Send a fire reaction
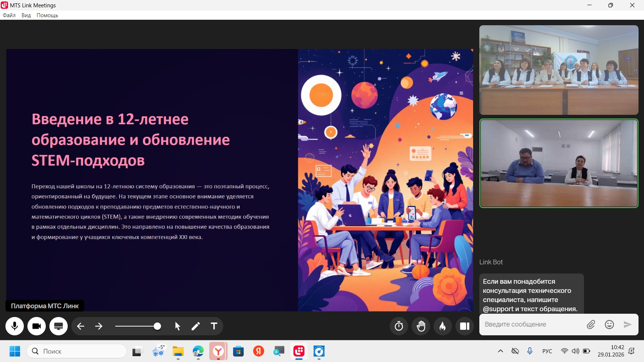Viewport: 644px width, 362px height. pos(443,326)
